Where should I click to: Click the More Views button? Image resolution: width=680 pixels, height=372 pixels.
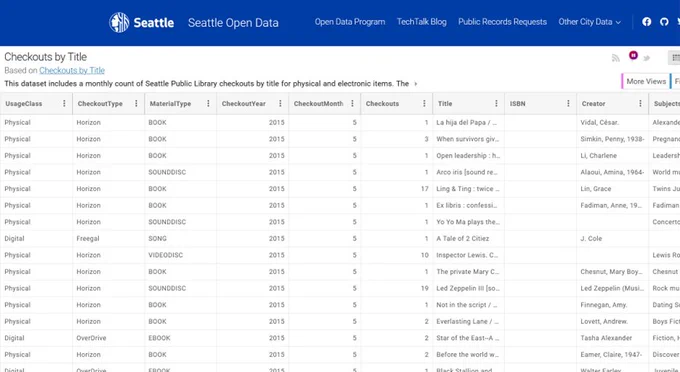646,81
